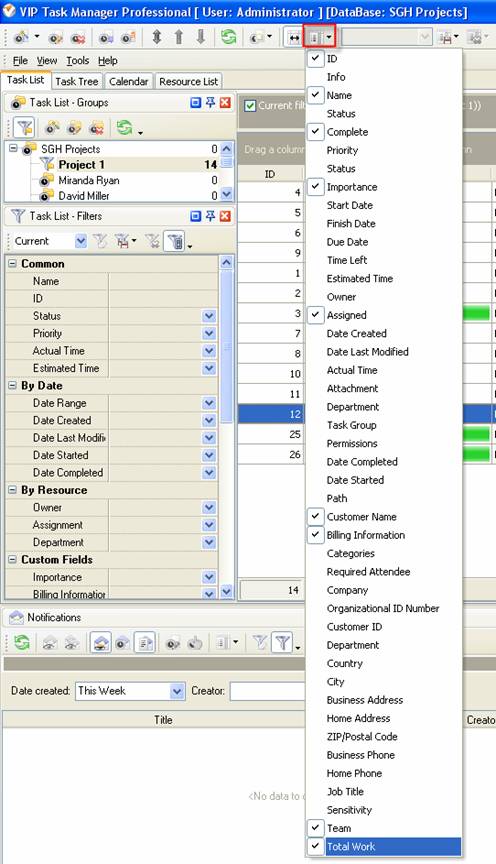Click the clear filter icon in Filters toolbar
Screen dimensions: 496x864
pos(153,241)
